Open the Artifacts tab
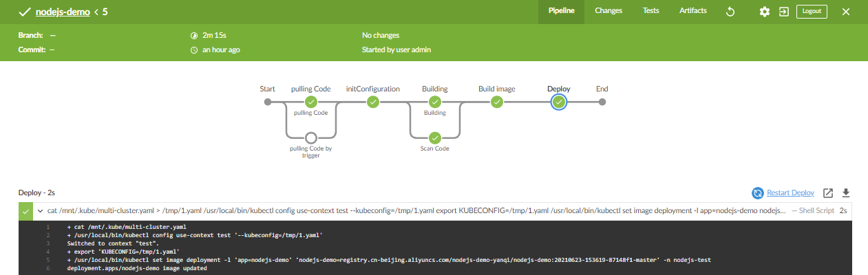 point(692,11)
